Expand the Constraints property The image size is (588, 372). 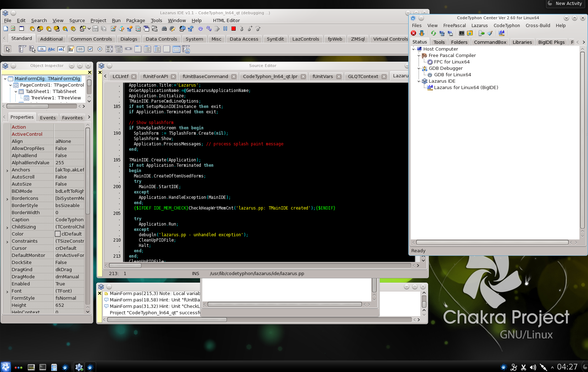[x=7, y=242]
